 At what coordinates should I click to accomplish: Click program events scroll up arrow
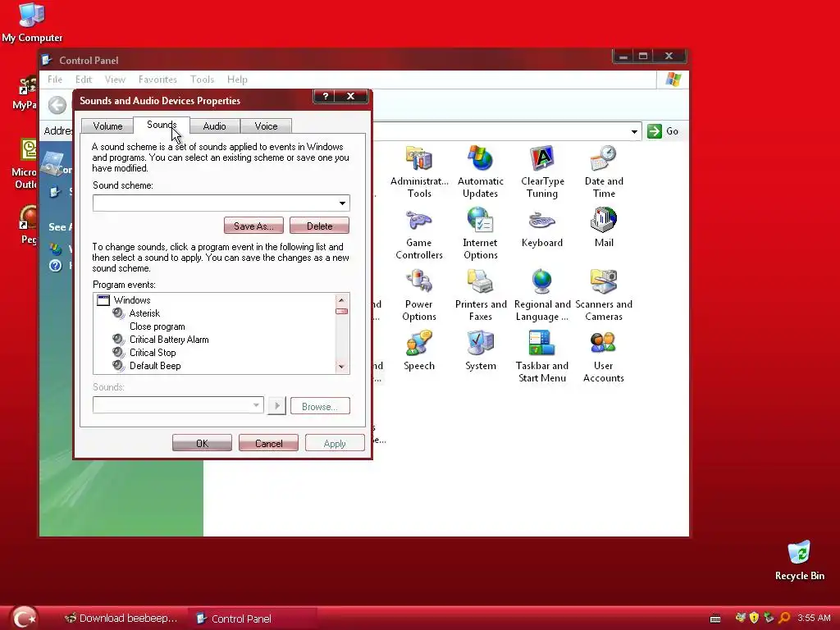click(341, 300)
